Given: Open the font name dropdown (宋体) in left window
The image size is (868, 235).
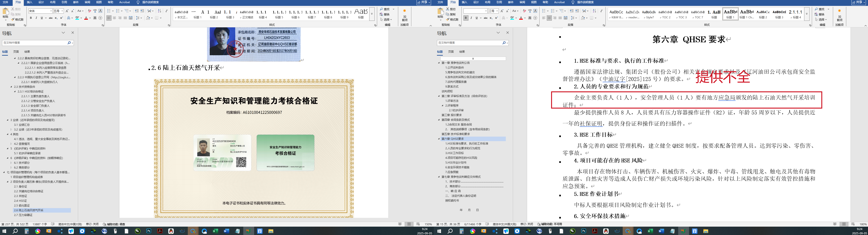Looking at the screenshot, I should pyautogui.click(x=51, y=11).
